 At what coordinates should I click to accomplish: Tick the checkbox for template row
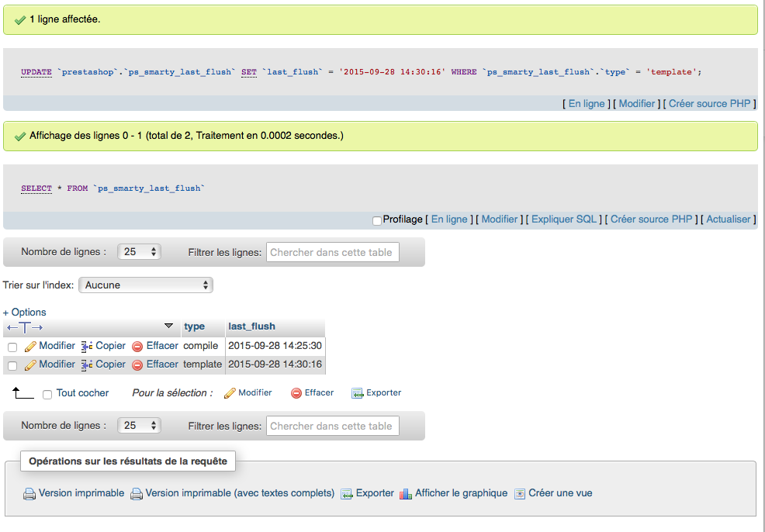click(x=12, y=366)
